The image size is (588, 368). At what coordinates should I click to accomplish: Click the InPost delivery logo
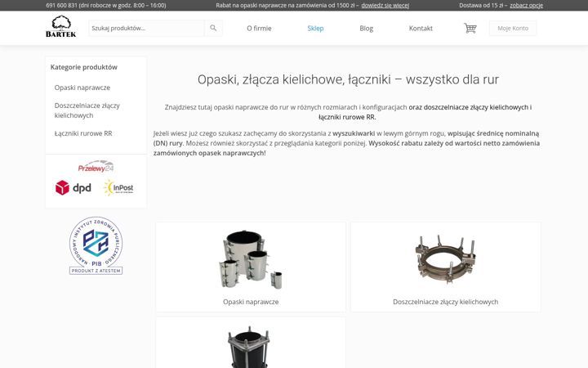tap(118, 188)
